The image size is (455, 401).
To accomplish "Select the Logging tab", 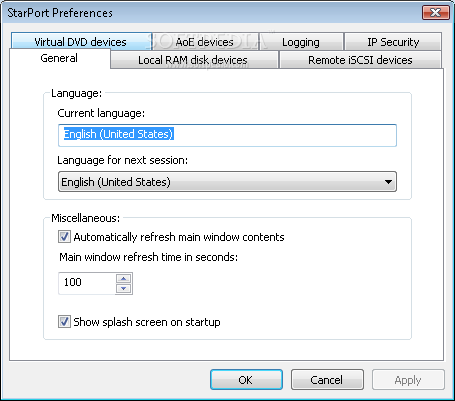I will click(301, 41).
